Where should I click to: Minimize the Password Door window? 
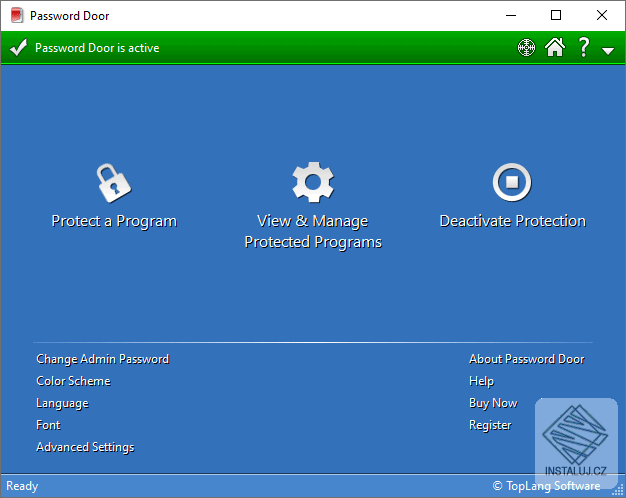coord(511,16)
